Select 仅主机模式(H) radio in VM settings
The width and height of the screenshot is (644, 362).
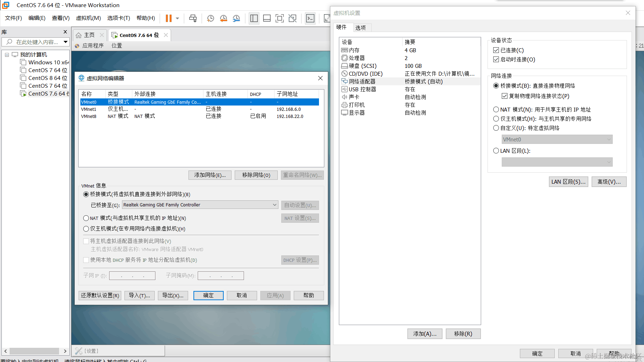(496, 119)
